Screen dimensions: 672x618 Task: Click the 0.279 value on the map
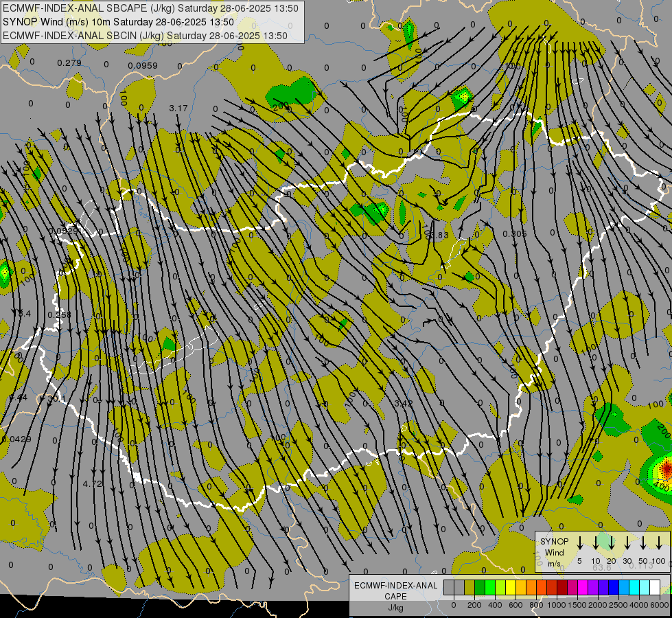click(69, 63)
